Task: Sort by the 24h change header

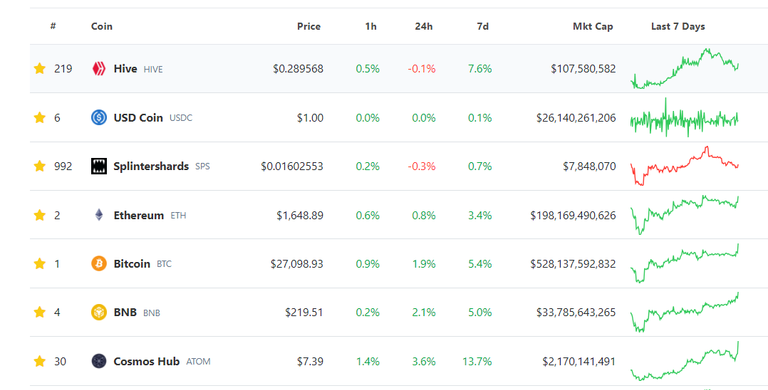Action: (x=424, y=26)
